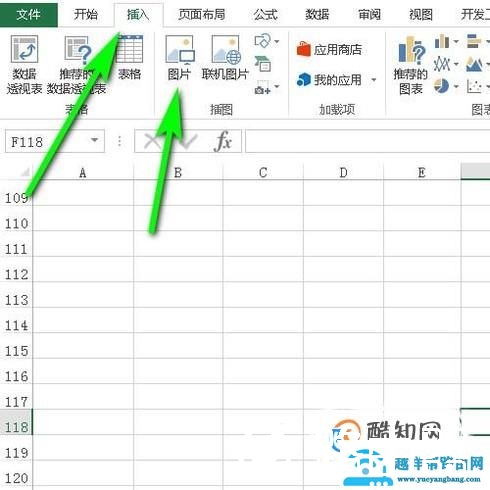Image resolution: width=490 pixels, height=490 pixels.
Task: Insert 联机图片 online pictures
Action: click(x=225, y=58)
